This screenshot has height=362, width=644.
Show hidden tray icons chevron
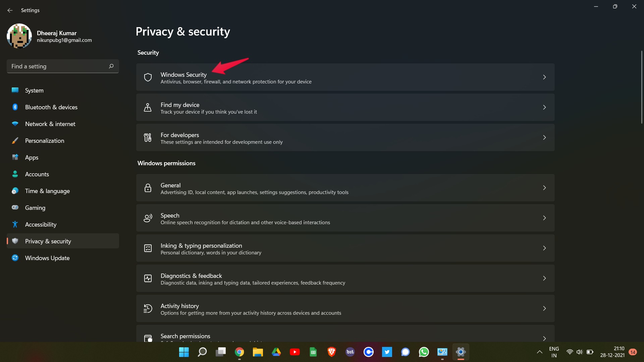pos(540,352)
